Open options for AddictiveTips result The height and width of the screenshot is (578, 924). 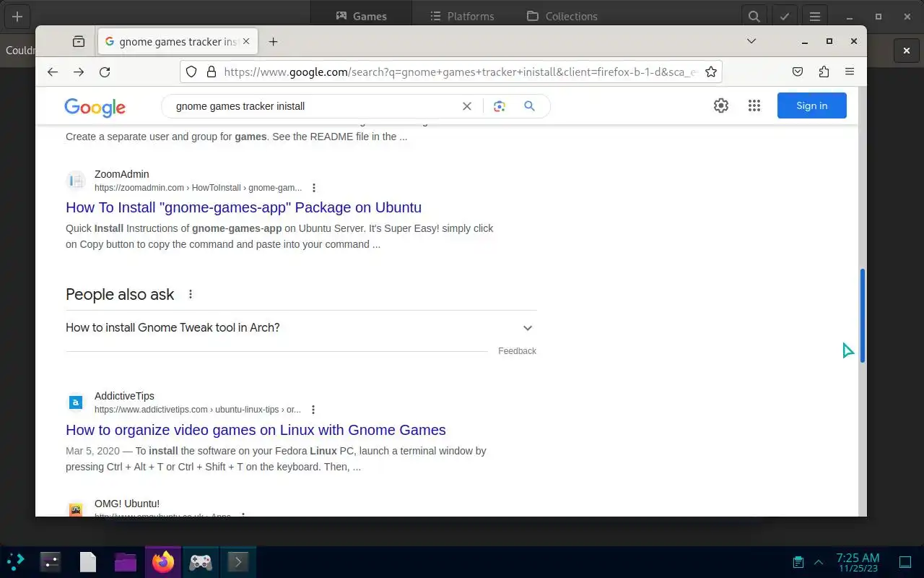point(313,410)
